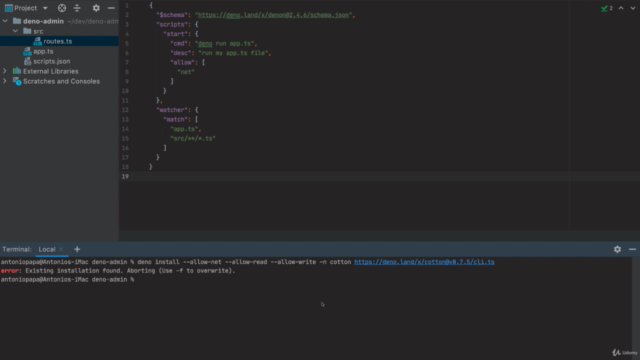Click the collapse all icon in Project panel
The width and height of the screenshot is (640, 360).
click(x=77, y=8)
